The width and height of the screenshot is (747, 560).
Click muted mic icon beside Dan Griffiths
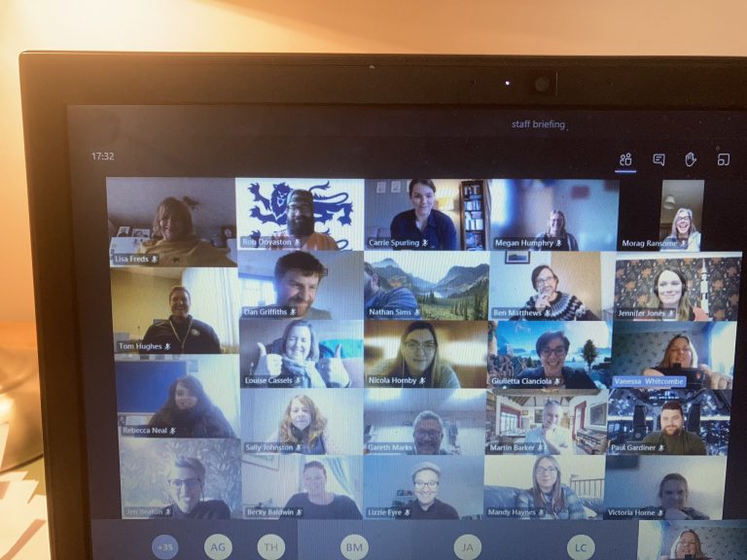pos(294,312)
